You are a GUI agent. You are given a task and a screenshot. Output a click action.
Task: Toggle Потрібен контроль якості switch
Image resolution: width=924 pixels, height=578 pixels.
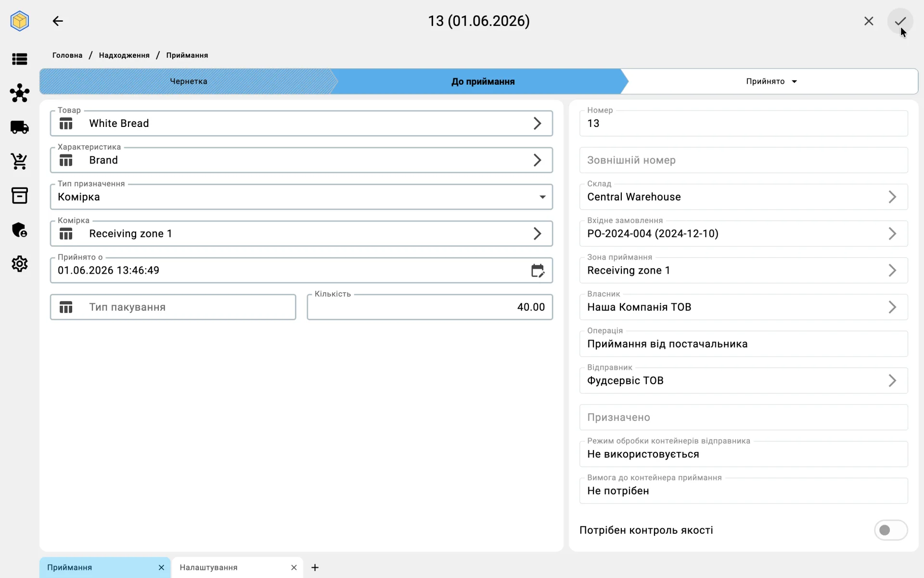pyautogui.click(x=890, y=530)
